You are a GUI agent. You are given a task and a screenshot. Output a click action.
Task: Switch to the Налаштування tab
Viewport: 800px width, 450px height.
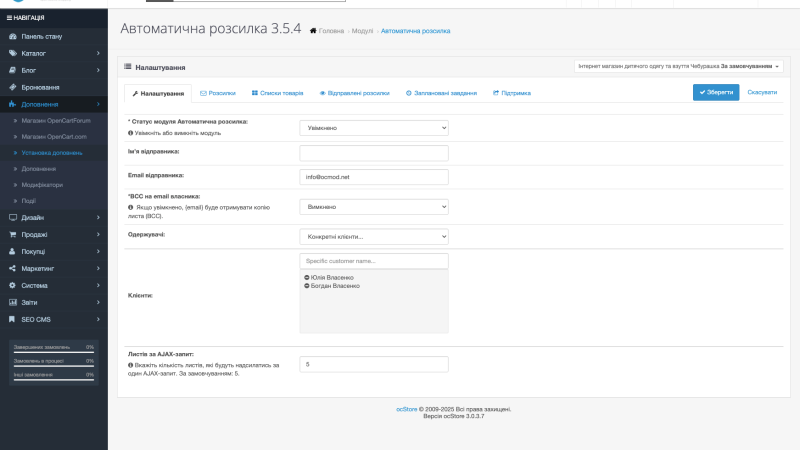(x=158, y=93)
